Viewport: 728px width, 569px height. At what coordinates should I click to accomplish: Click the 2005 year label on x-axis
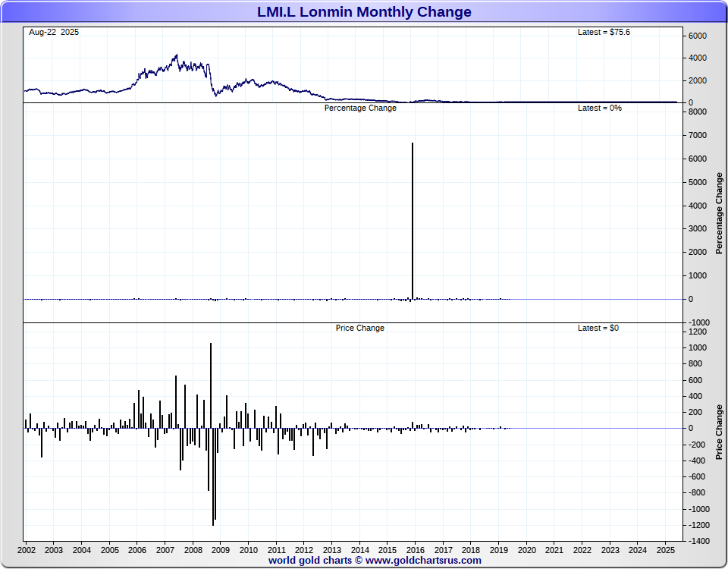[x=109, y=550]
